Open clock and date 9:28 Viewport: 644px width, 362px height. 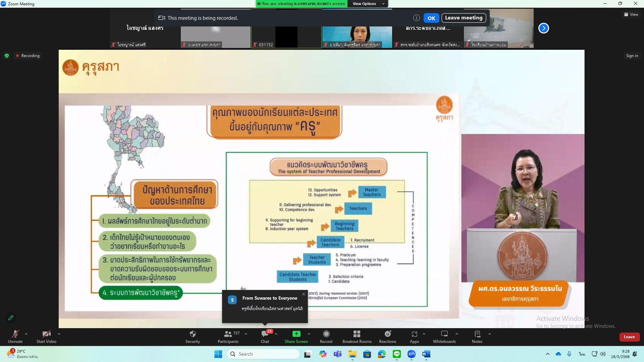pyautogui.click(x=620, y=354)
